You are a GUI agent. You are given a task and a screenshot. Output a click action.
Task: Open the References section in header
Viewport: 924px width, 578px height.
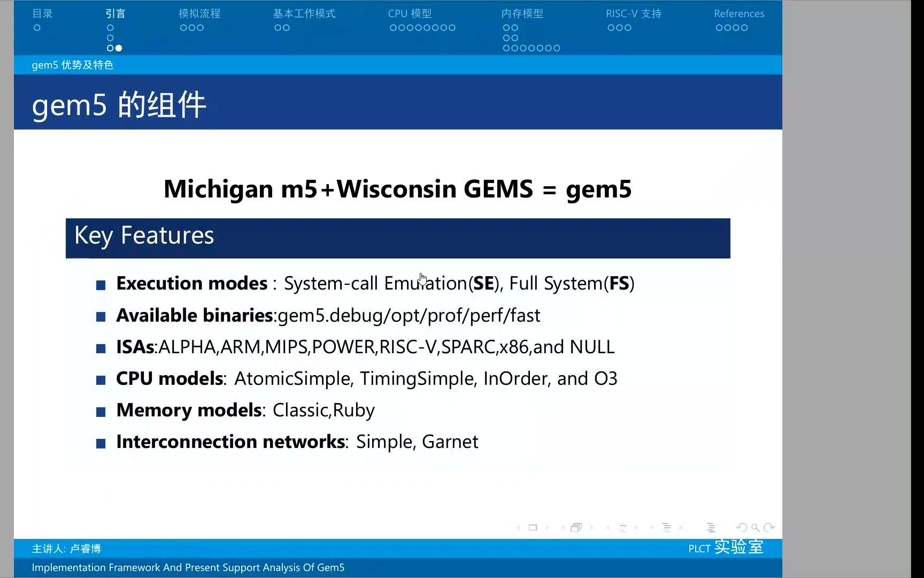(739, 13)
